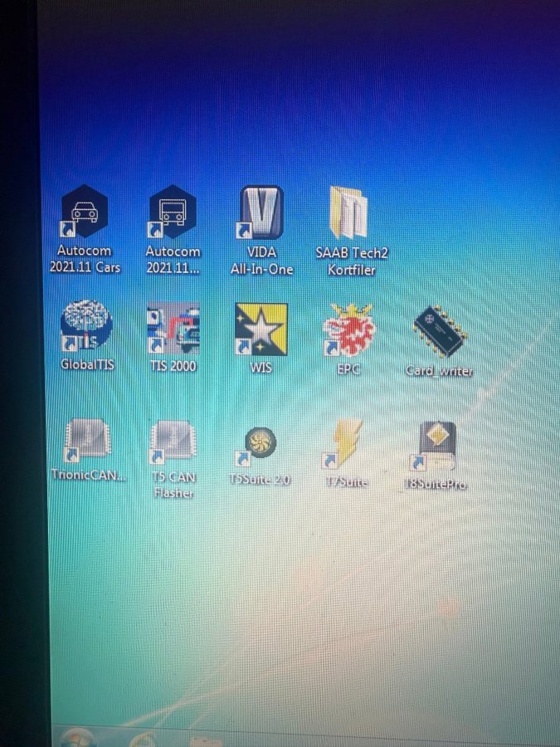This screenshot has height=747, width=560.
Task: Click the 'VIDA All-In-One' label text
Action: (x=262, y=260)
